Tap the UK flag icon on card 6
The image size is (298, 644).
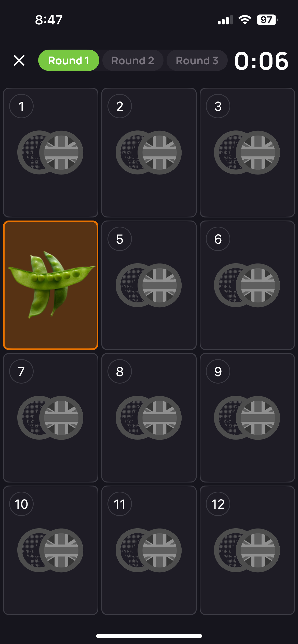[x=258, y=285]
